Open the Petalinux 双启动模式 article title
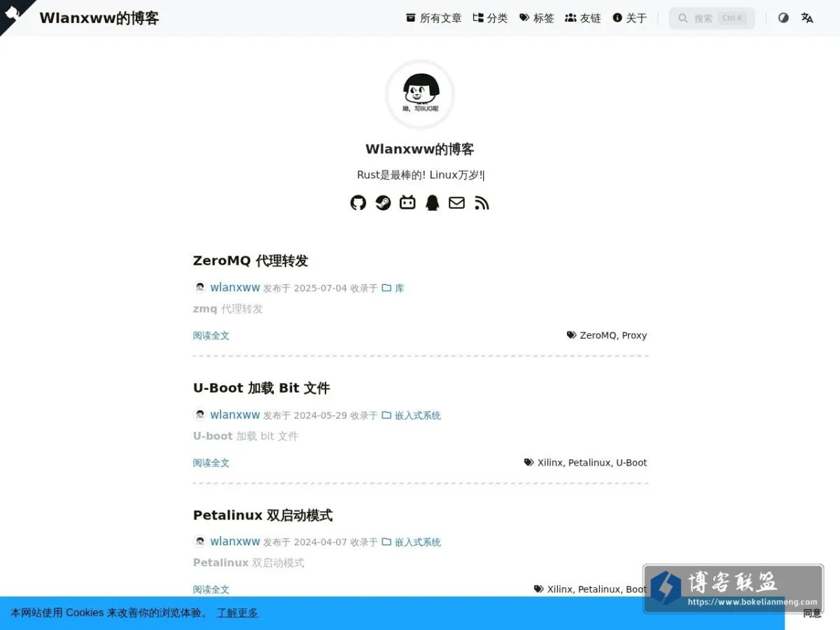Screen dimensions: 840x630 [262, 515]
